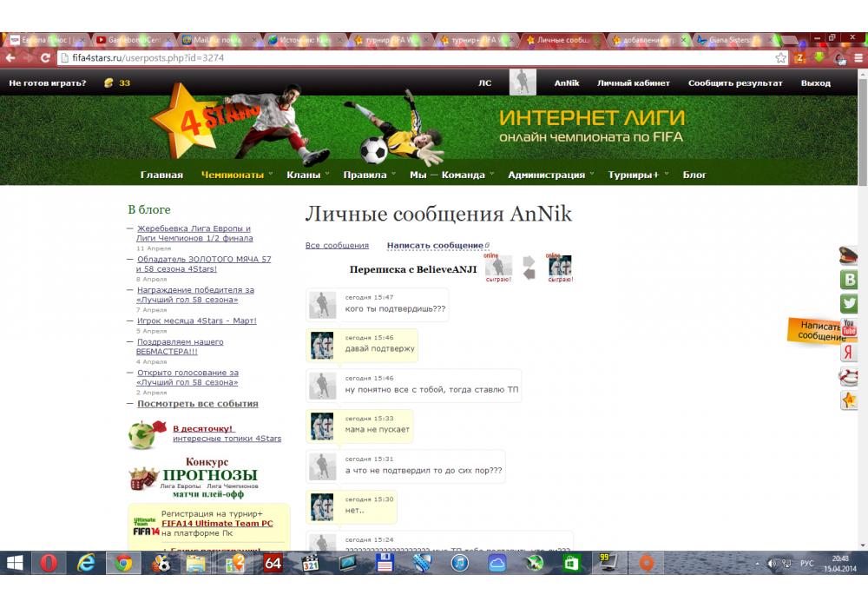
Task: Open the Главная menu item
Action: pos(161,175)
